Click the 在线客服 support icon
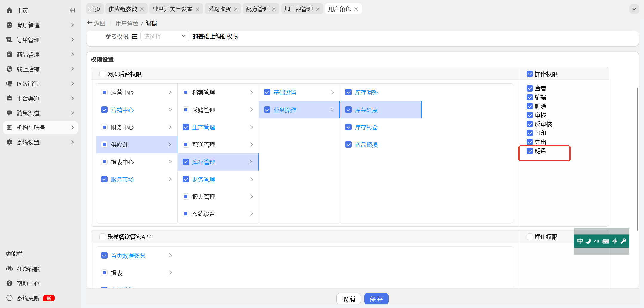 click(x=10, y=269)
